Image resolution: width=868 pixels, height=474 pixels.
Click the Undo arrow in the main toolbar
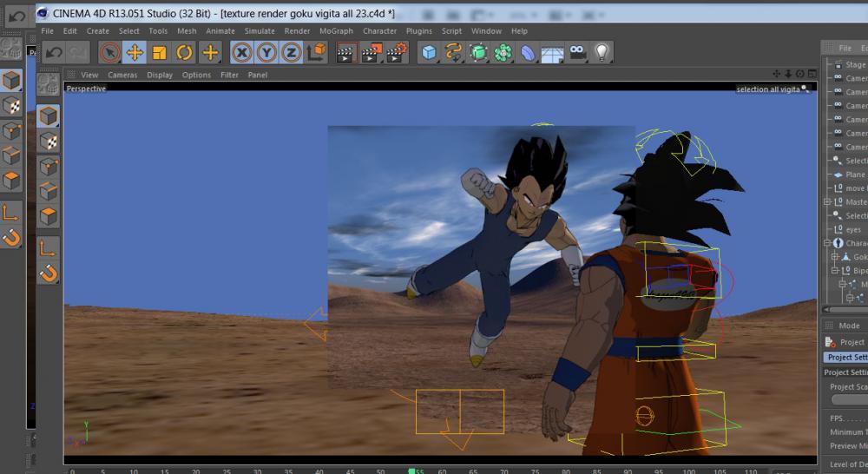click(54, 53)
